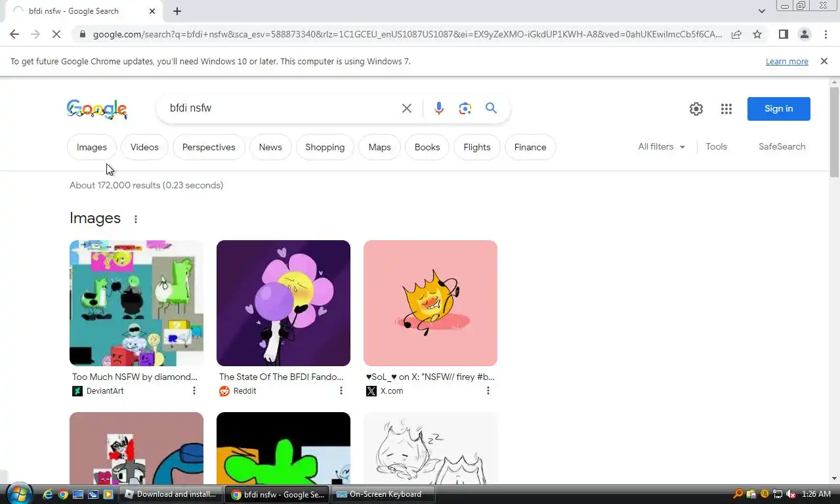840x504 pixels.
Task: View site information padlock icon
Action: [81, 34]
